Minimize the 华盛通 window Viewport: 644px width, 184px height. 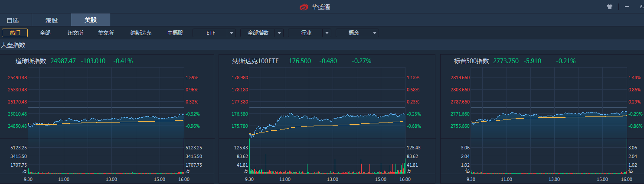tap(627, 6)
